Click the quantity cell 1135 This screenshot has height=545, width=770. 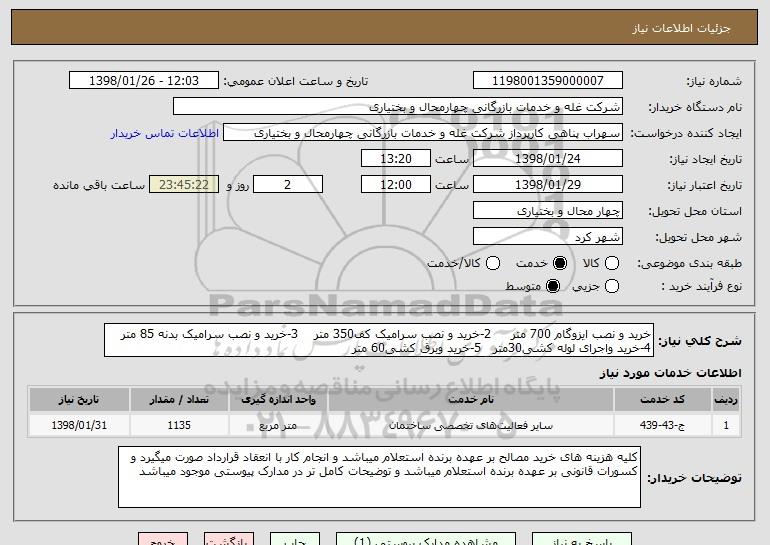[179, 425]
